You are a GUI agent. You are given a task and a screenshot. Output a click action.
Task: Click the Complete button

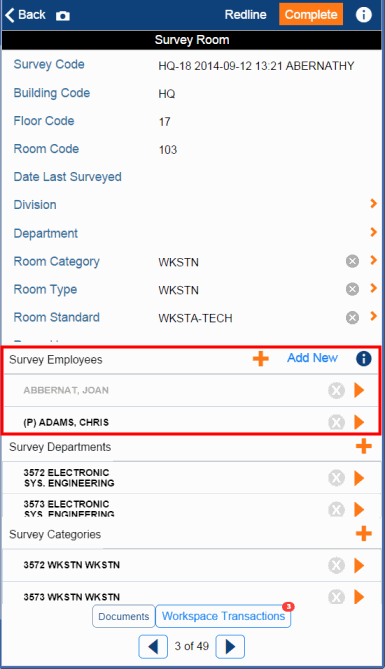[311, 15]
